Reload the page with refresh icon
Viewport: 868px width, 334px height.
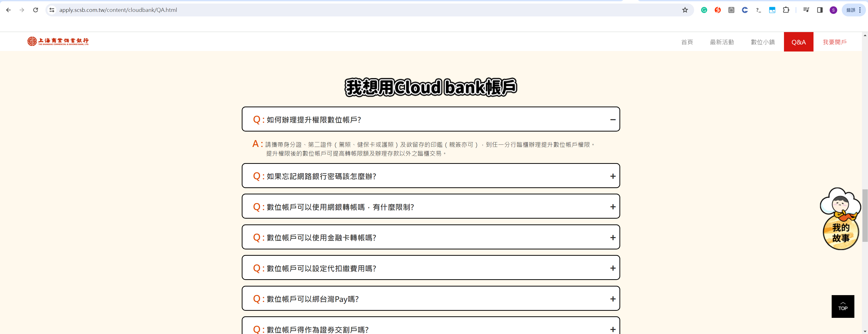(x=35, y=10)
